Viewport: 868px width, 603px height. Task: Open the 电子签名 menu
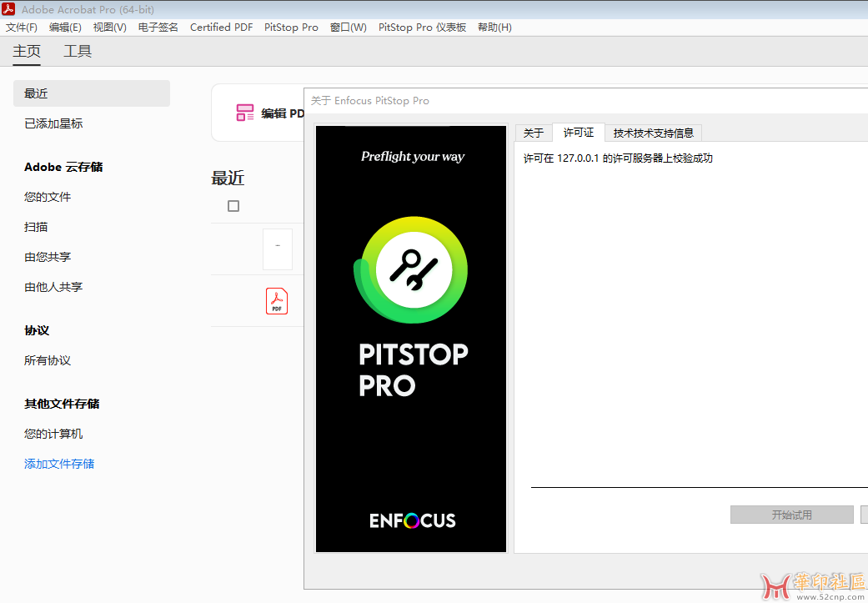click(158, 28)
